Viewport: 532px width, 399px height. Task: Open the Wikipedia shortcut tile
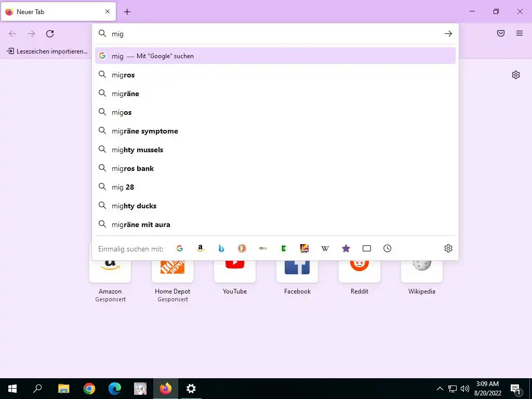(x=422, y=271)
